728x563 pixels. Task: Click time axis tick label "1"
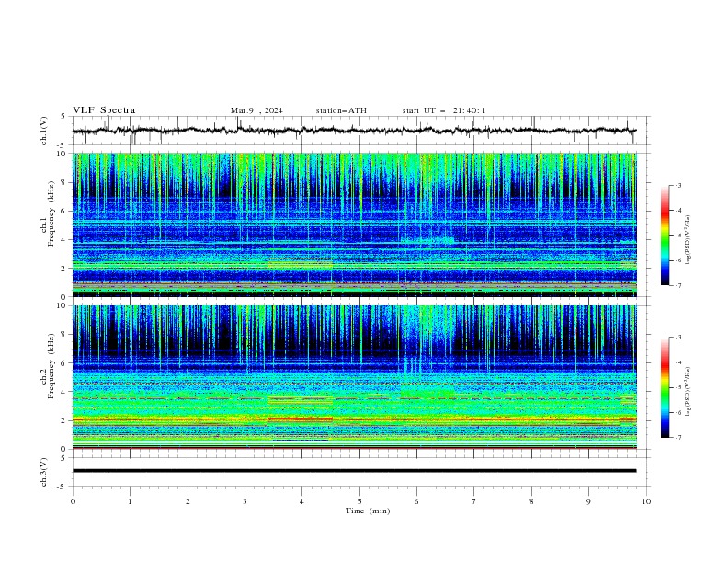(130, 501)
